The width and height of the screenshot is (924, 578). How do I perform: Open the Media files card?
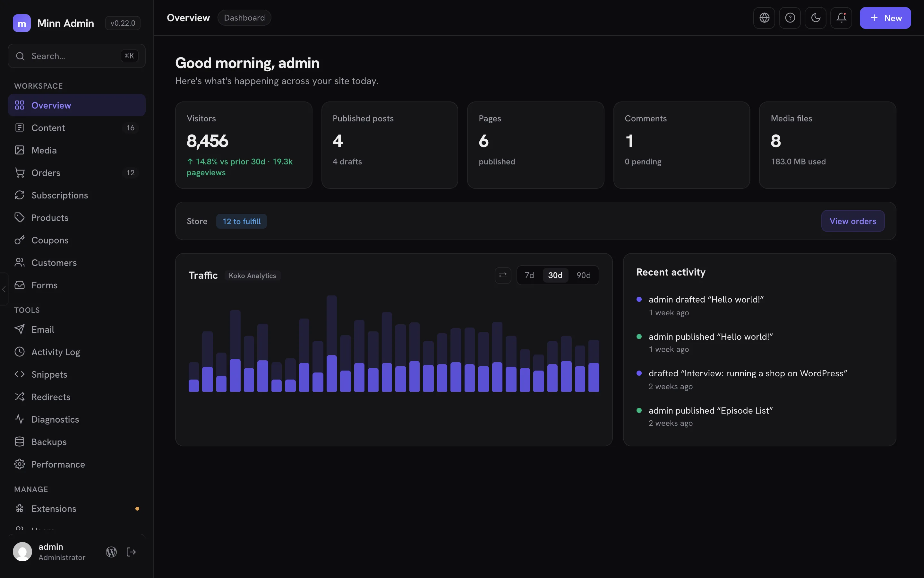827,145
